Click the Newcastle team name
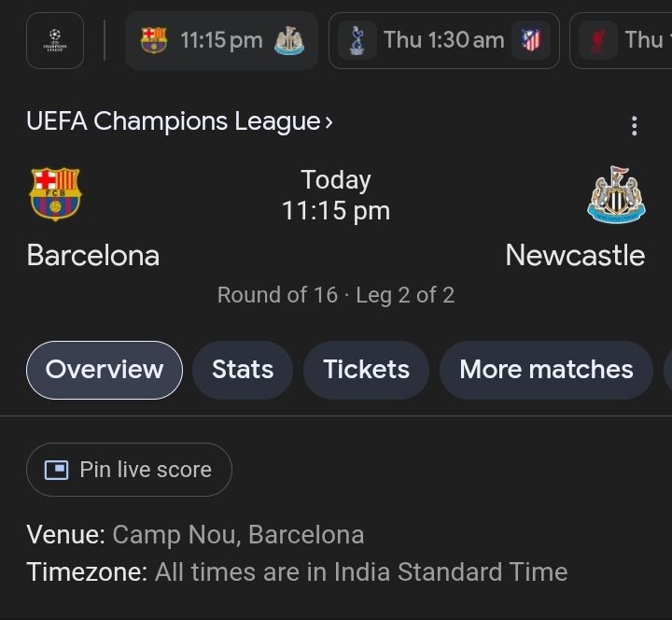This screenshot has height=620, width=672. 575,255
